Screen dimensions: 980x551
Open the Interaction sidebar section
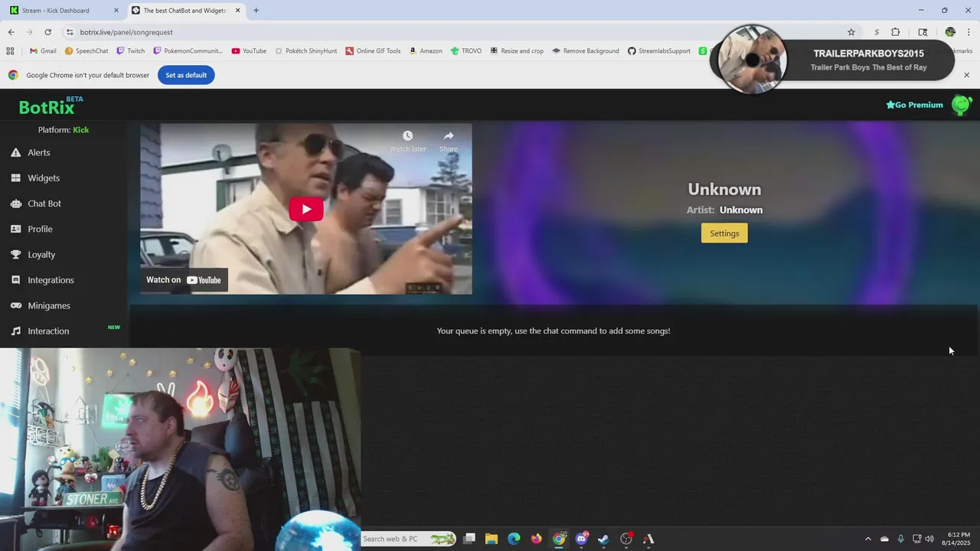coord(40,331)
